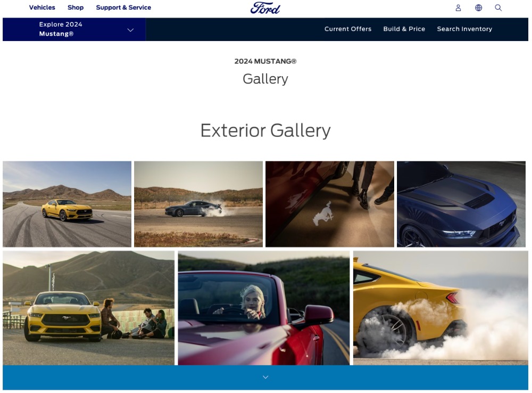Open the Support & Service menu
The width and height of the screenshot is (532, 393).
tap(123, 7)
